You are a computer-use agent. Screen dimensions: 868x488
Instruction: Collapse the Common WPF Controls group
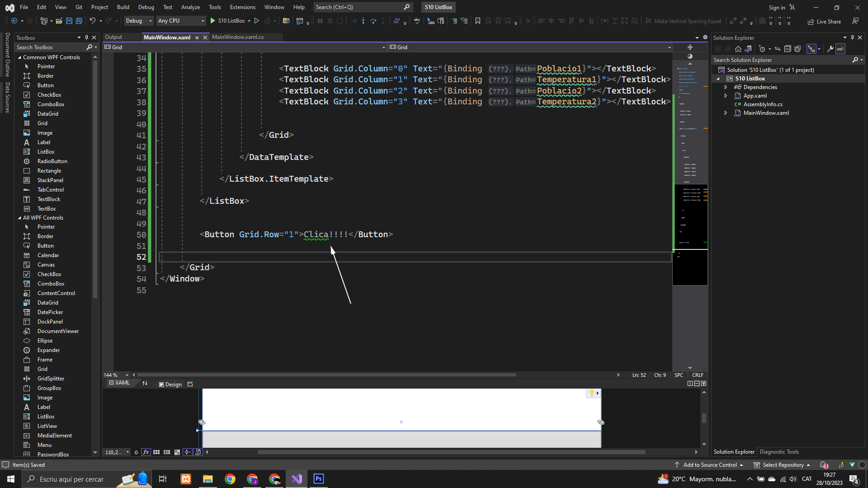(x=19, y=57)
